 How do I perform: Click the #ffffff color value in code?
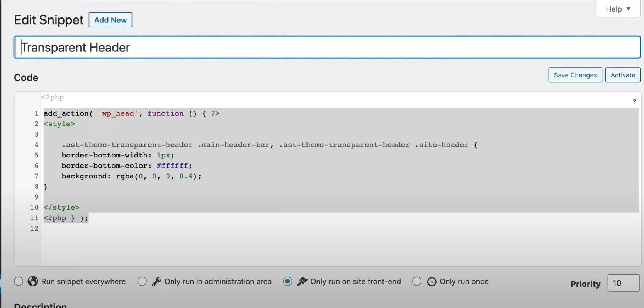click(x=172, y=166)
